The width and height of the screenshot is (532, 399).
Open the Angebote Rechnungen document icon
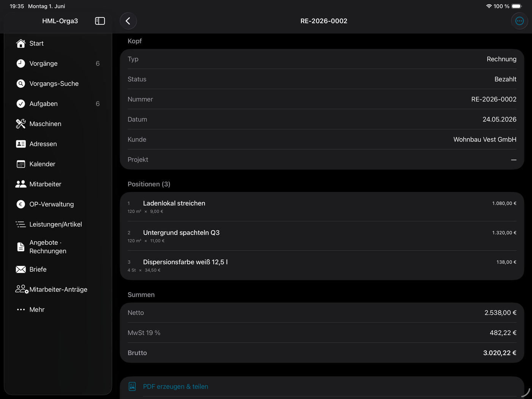21,247
